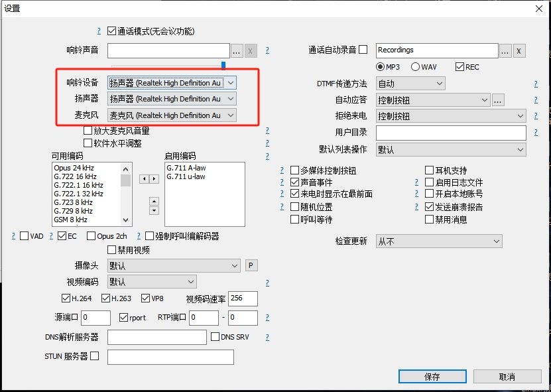This screenshot has height=392, width=551.
Task: Open the 检查更新 dropdown
Action: point(439,241)
